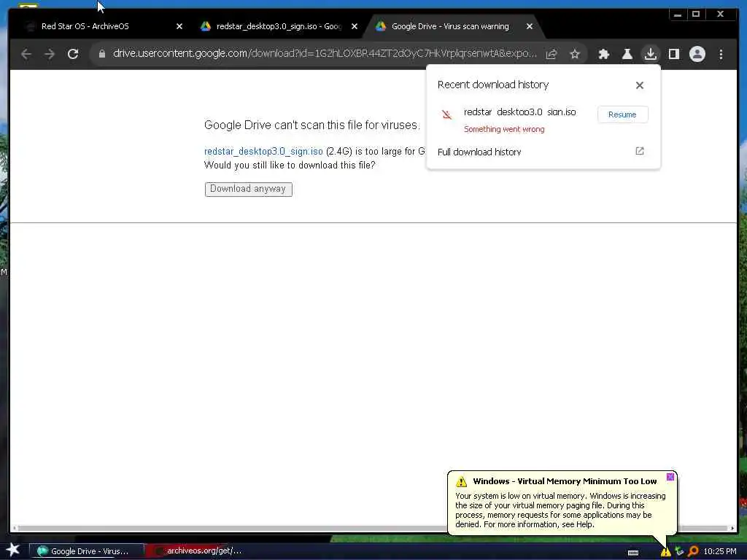Click the right arrow of horizontal scrollbar
Image resolution: width=747 pixels, height=560 pixels.
[x=732, y=528]
